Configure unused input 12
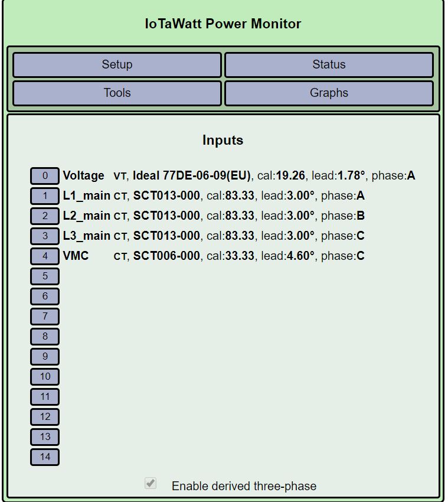 pos(45,417)
